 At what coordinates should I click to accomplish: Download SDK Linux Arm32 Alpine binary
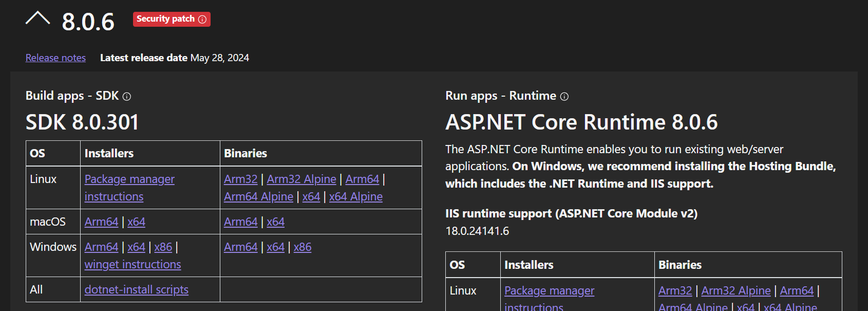301,179
